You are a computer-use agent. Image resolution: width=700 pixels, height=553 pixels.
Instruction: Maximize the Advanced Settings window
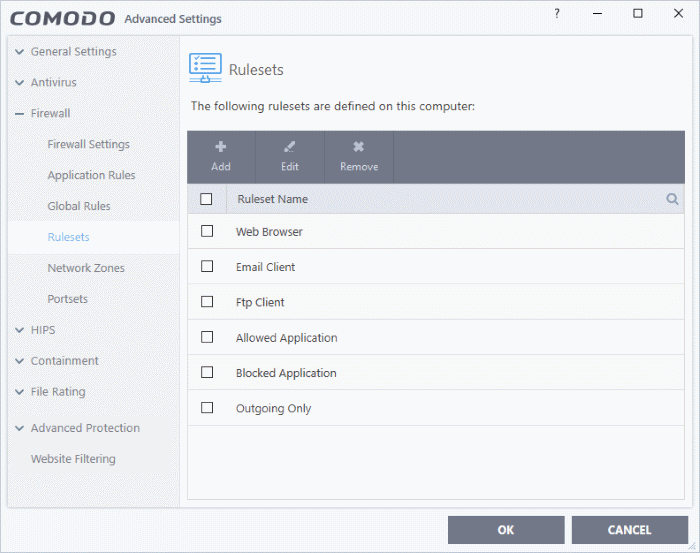[x=638, y=13]
